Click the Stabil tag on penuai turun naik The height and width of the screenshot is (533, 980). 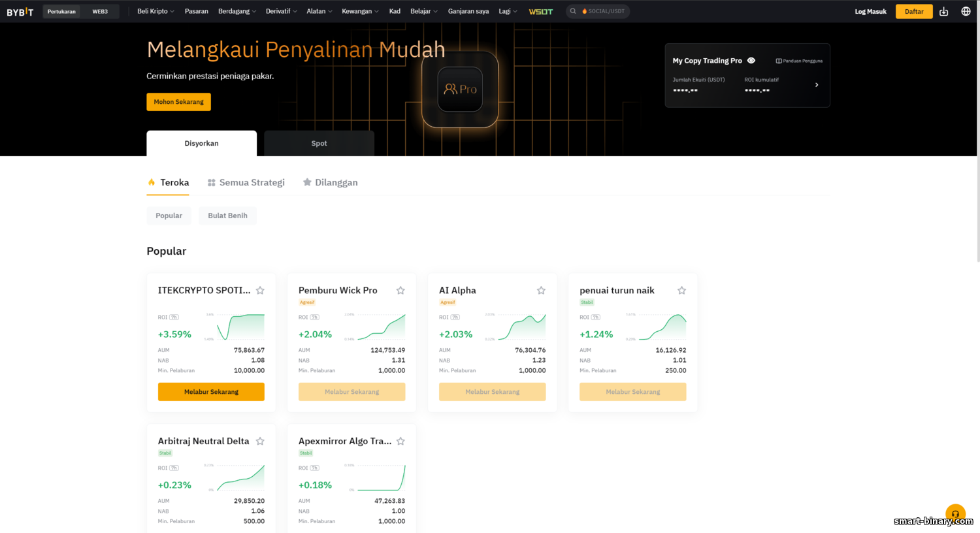coord(587,302)
